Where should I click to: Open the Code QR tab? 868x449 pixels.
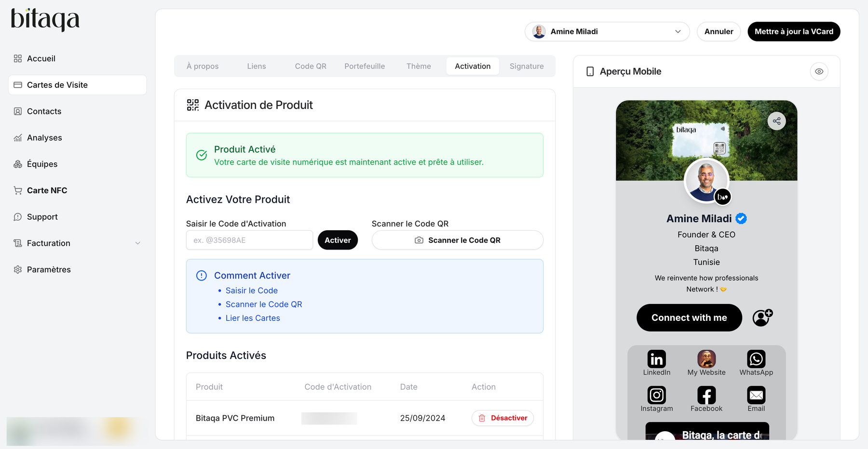(311, 66)
